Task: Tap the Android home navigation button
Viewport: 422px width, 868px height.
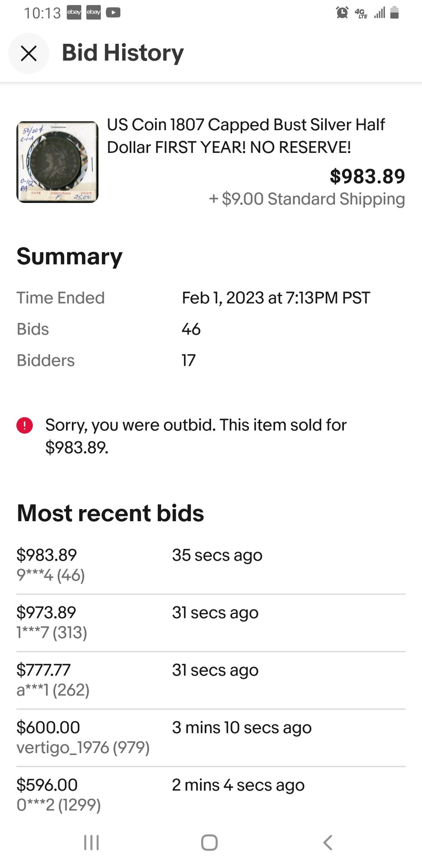Action: [209, 843]
